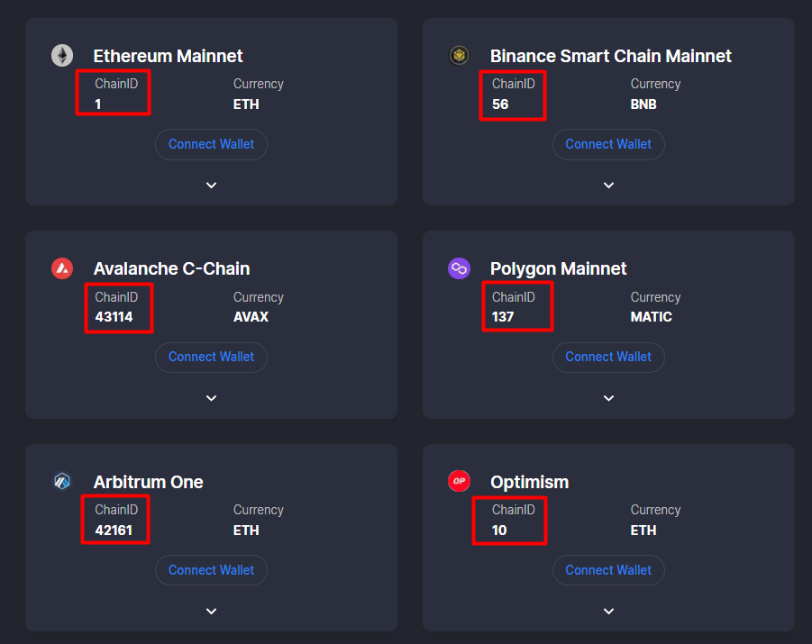812x644 pixels.
Task: Click ETH currency on Ethereum Mainnet card
Action: (246, 104)
